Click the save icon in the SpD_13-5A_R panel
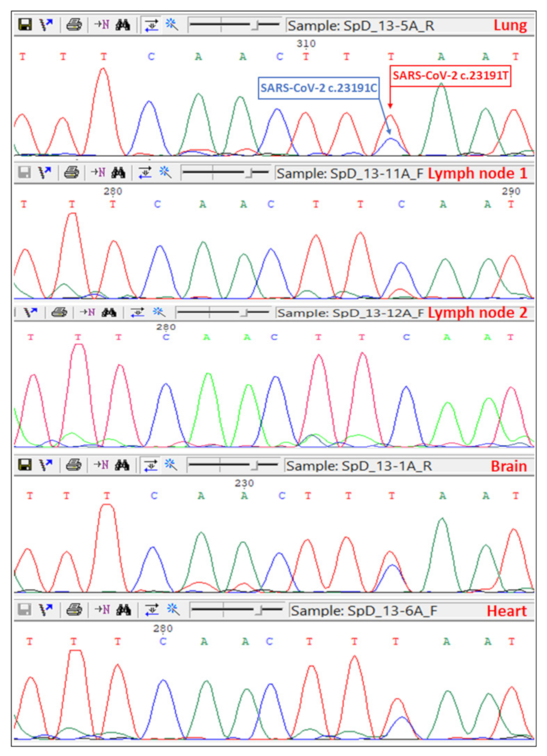Screen dimensions: 547x756 pyautogui.click(x=25, y=25)
